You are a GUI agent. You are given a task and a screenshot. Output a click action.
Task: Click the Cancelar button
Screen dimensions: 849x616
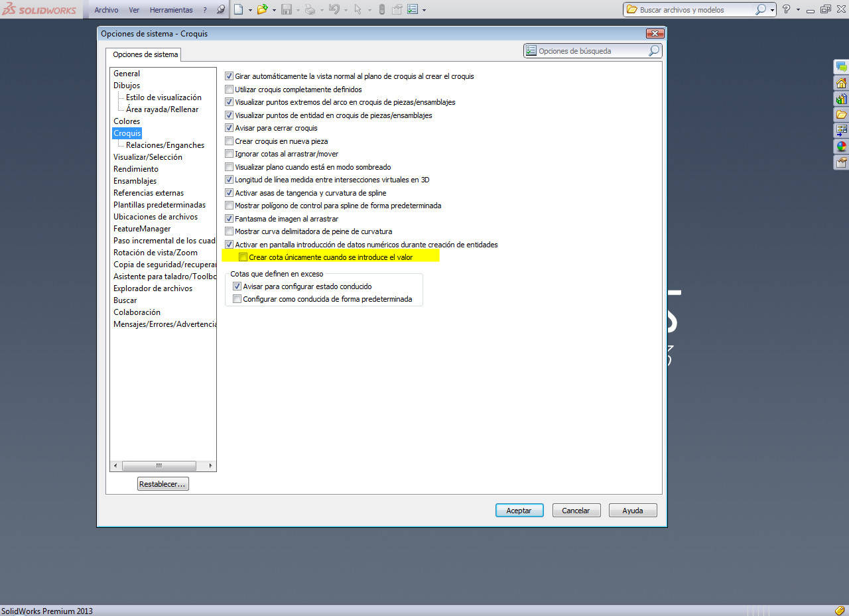[x=576, y=511]
